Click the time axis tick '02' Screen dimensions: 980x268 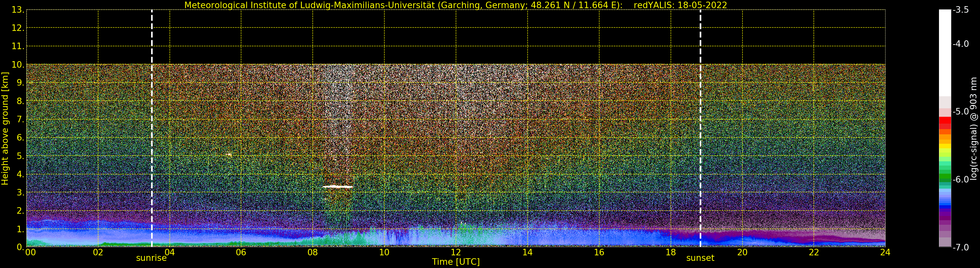[x=98, y=252]
